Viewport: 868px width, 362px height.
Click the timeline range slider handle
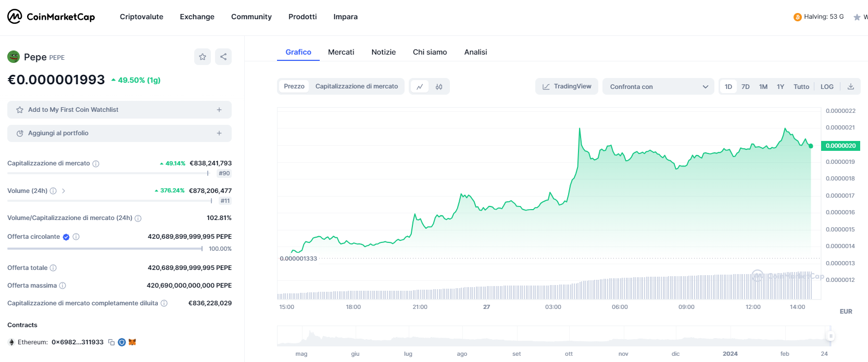click(831, 336)
